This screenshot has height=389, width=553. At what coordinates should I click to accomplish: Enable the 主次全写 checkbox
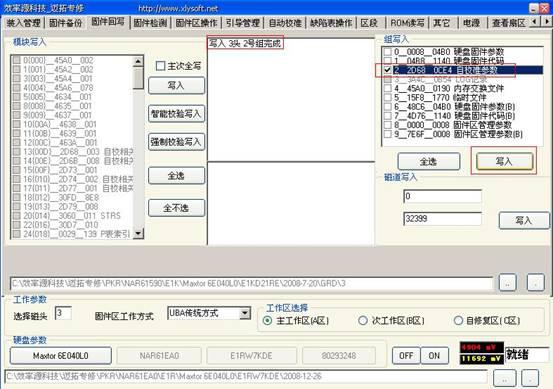pyautogui.click(x=160, y=66)
